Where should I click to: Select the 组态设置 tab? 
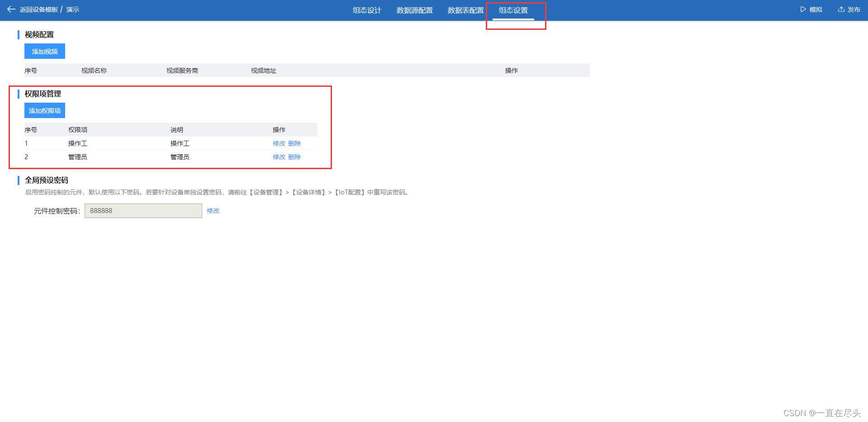click(513, 10)
